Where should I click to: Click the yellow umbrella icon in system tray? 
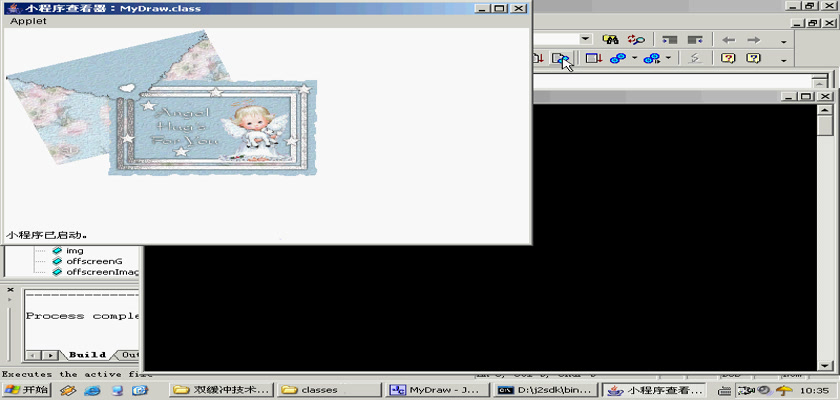[x=784, y=390]
